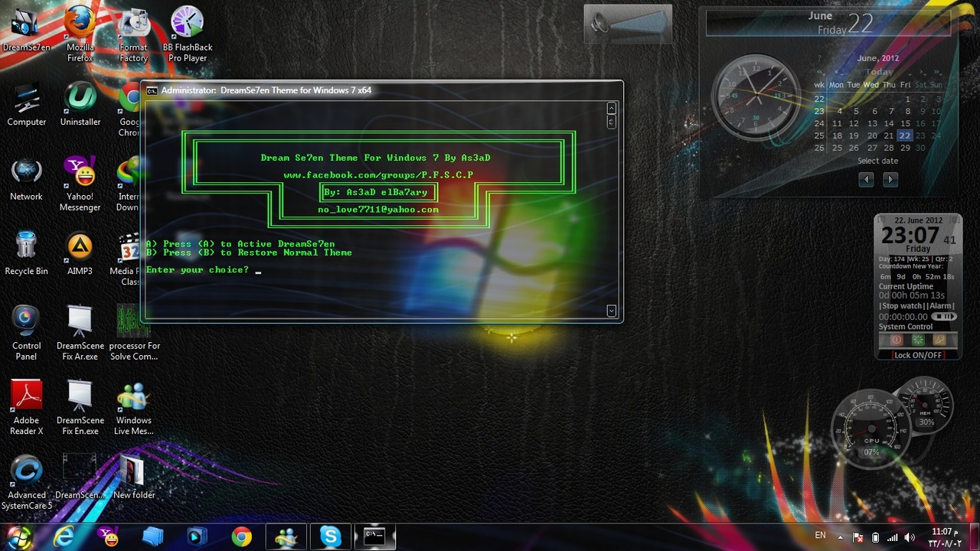Jump back a year with double-left arrow

[820, 72]
